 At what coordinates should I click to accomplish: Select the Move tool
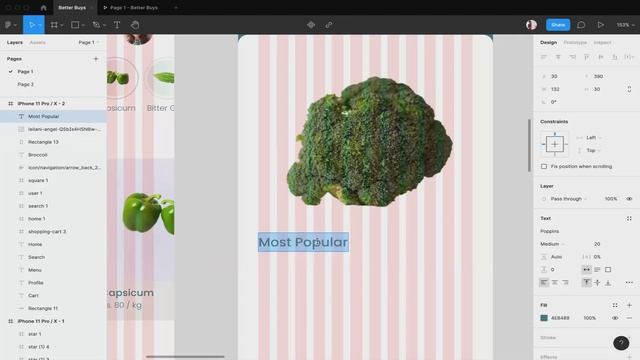pos(31,25)
